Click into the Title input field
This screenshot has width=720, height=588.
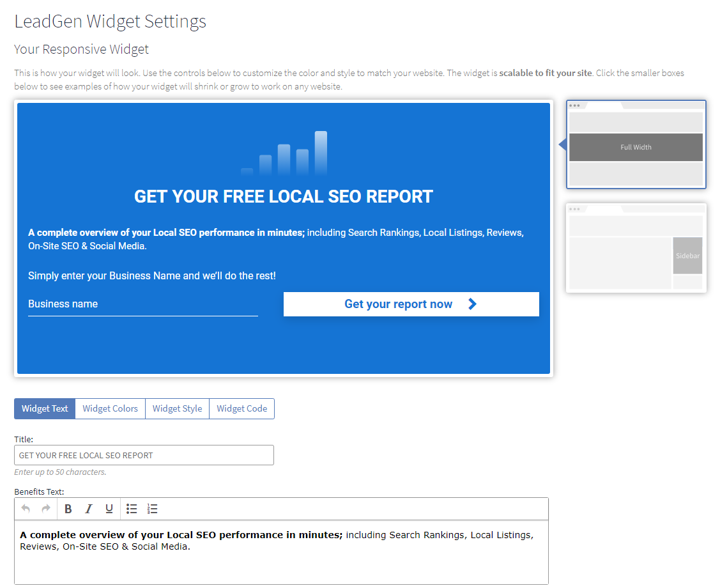pos(144,455)
